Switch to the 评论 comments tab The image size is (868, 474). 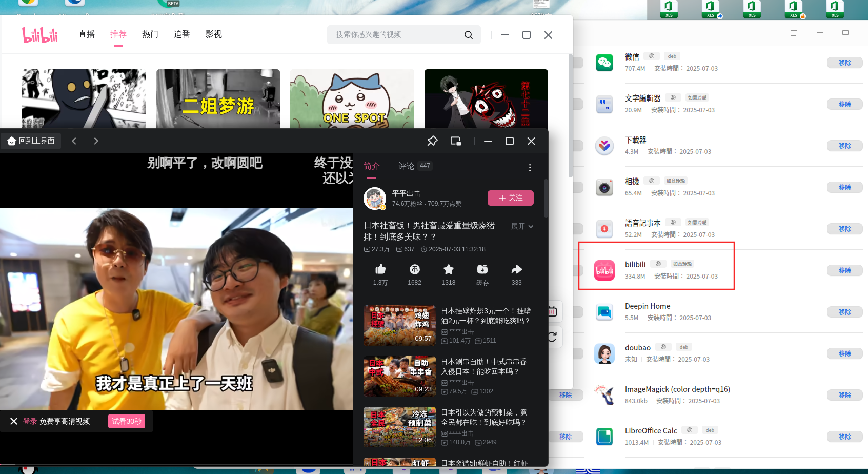pos(415,166)
